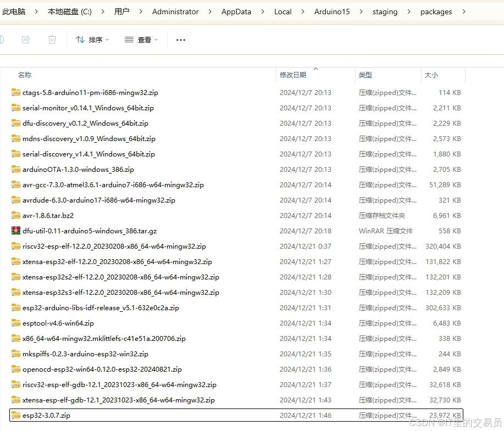Click the mklittlefs zip file icon
Screen dimensions: 504x431
click(x=16, y=339)
